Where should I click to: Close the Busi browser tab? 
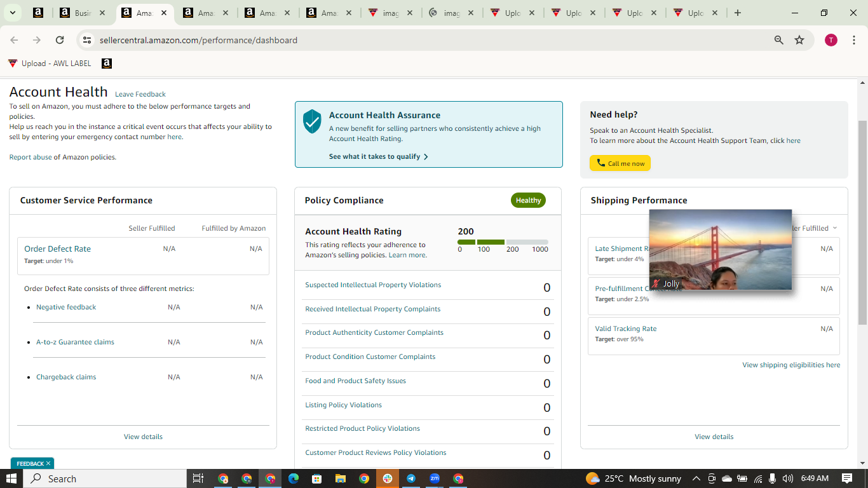coord(102,13)
